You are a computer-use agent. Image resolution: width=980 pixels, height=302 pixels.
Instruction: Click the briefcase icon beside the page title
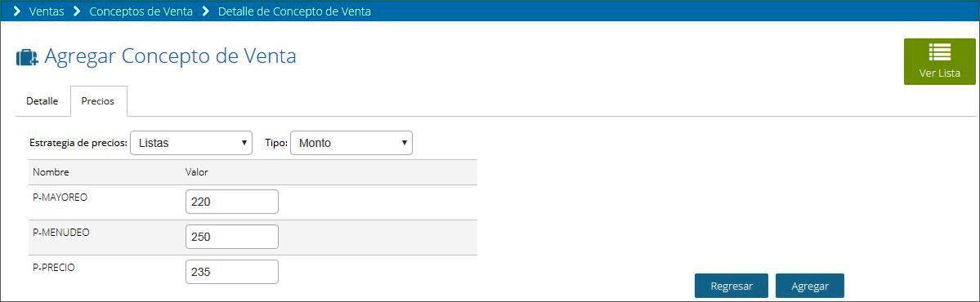click(27, 57)
